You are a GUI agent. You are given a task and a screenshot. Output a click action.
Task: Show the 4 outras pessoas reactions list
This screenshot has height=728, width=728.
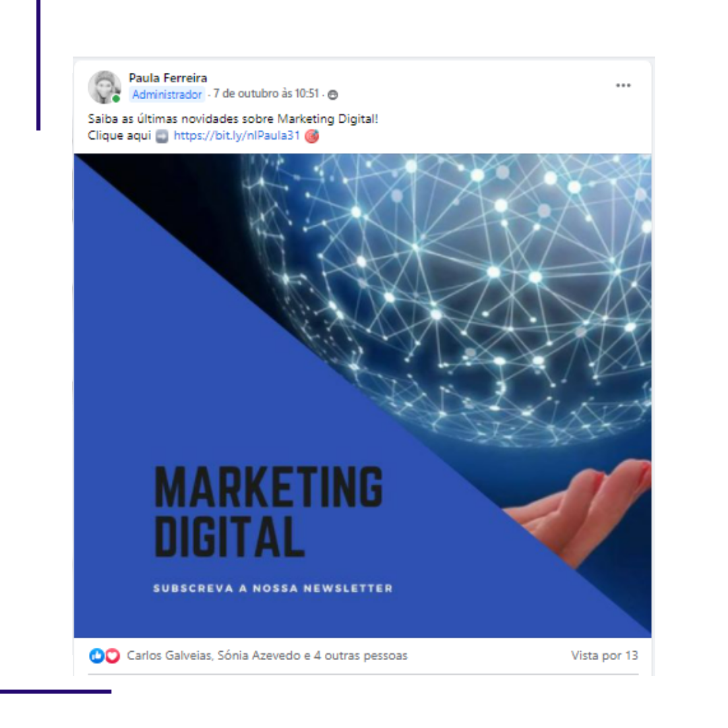[360, 656]
